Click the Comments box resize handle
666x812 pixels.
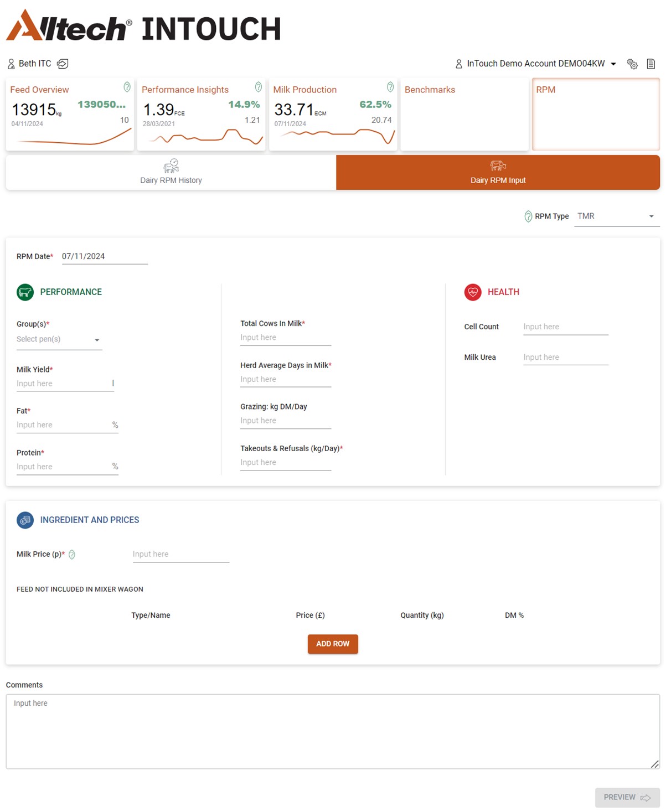[655, 764]
